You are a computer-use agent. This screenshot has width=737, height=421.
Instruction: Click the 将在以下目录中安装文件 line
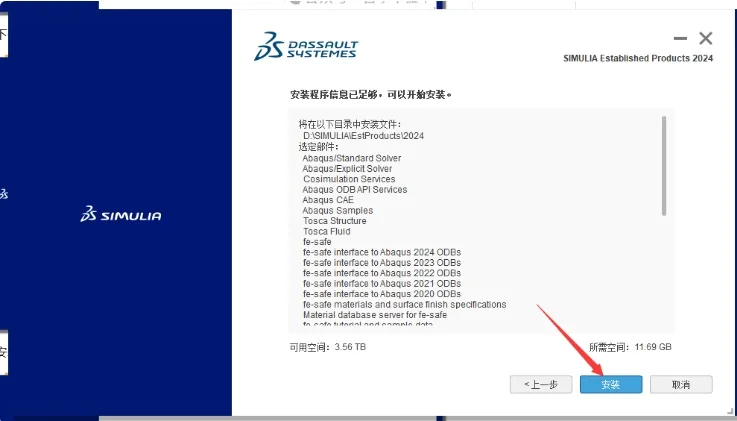(x=350, y=125)
